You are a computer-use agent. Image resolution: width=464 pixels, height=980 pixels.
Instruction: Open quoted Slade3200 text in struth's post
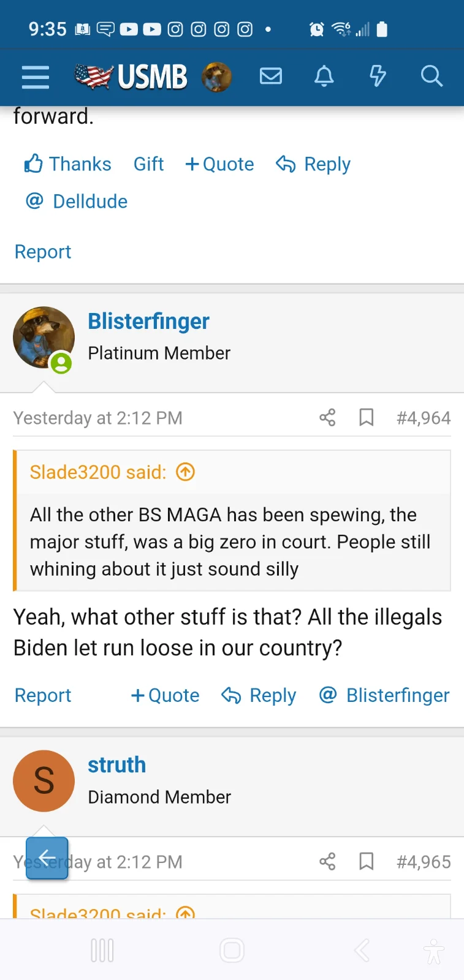[x=184, y=913]
